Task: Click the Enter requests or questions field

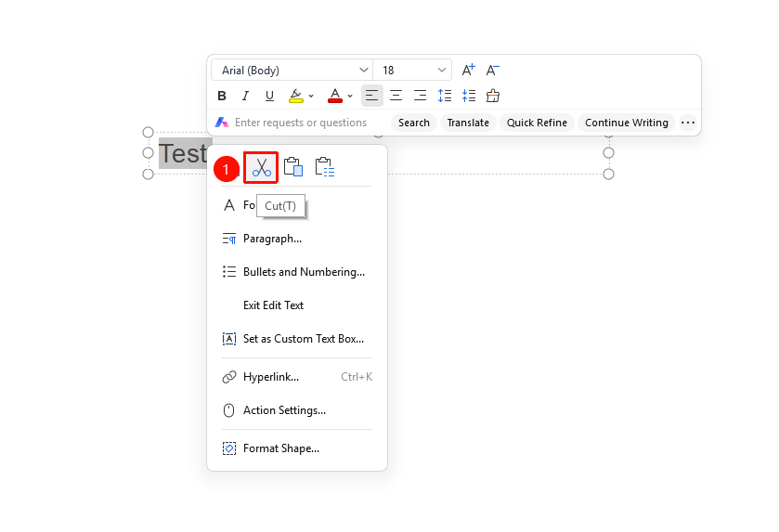Action: point(301,123)
